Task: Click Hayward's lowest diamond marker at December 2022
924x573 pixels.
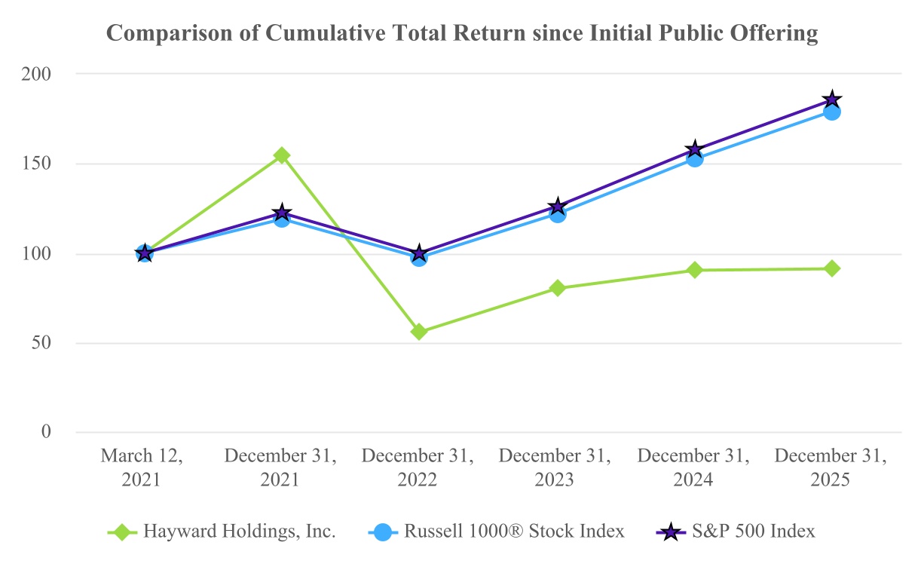Action: [419, 332]
